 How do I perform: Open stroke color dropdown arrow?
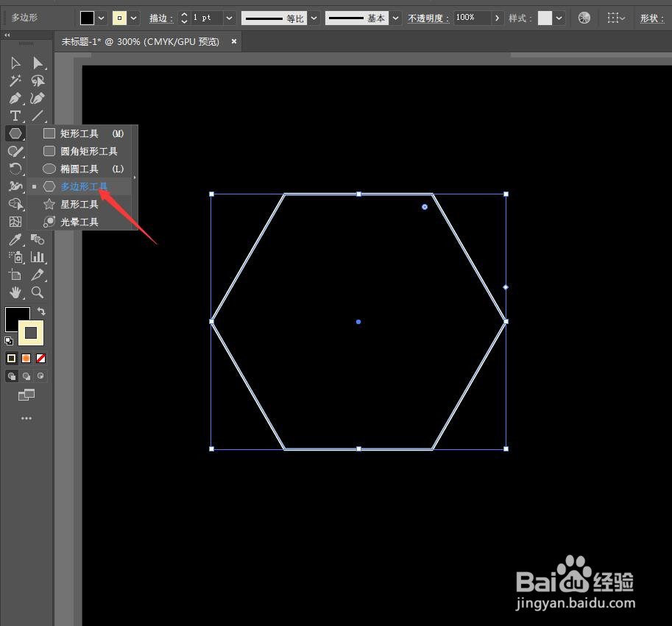coord(133,18)
